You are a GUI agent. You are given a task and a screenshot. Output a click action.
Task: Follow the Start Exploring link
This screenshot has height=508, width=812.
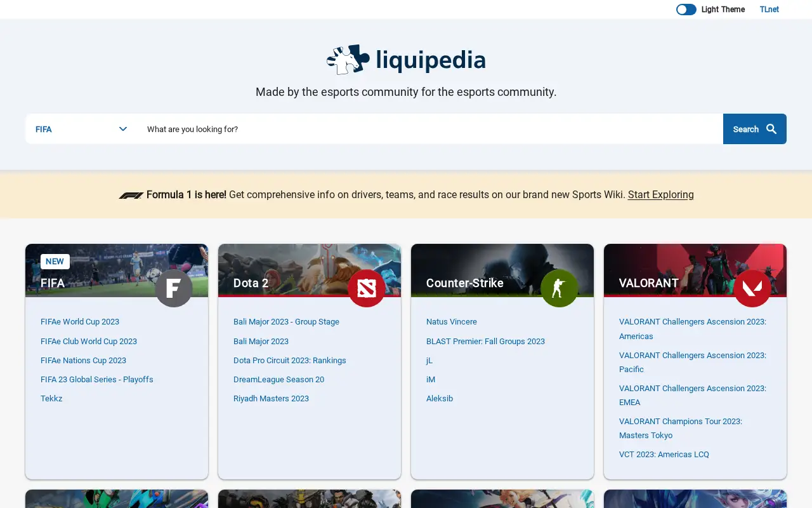point(661,195)
